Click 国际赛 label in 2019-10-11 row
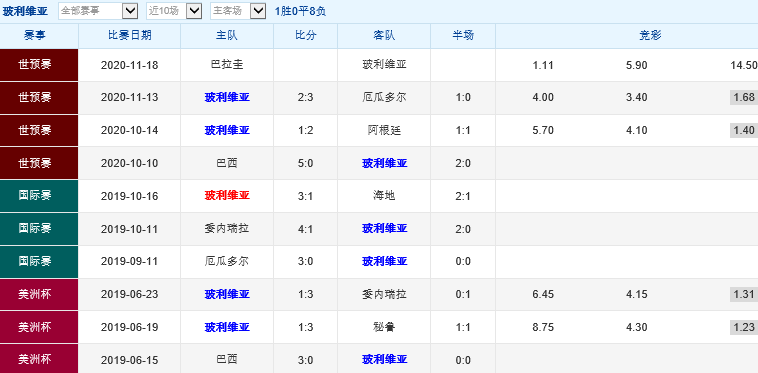Image resolution: width=758 pixels, height=373 pixels. tap(35, 228)
